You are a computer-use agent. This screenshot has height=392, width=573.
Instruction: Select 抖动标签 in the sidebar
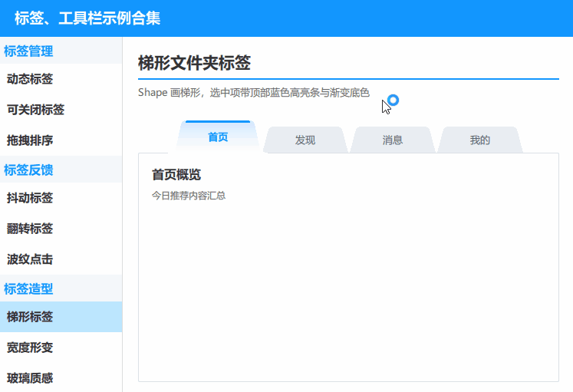[61, 198]
